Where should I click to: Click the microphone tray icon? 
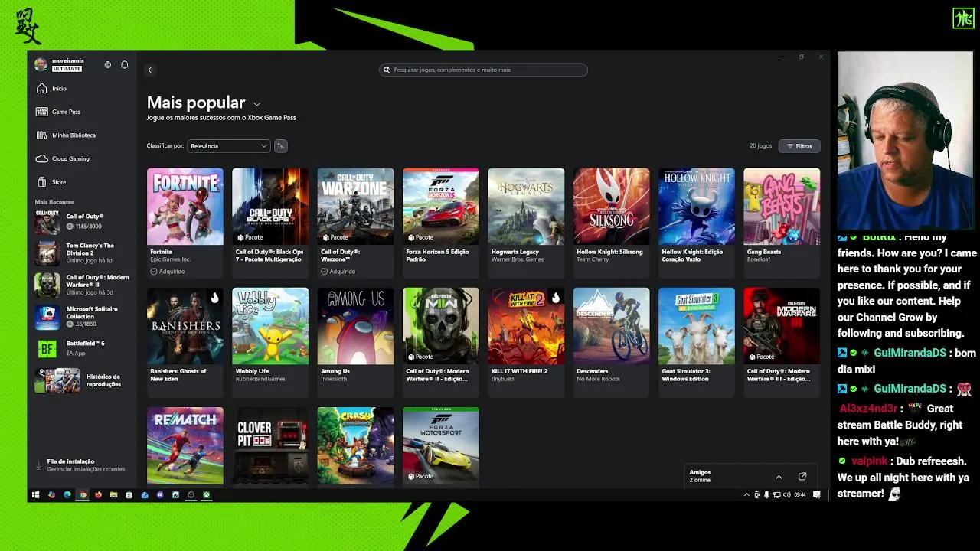(766, 495)
